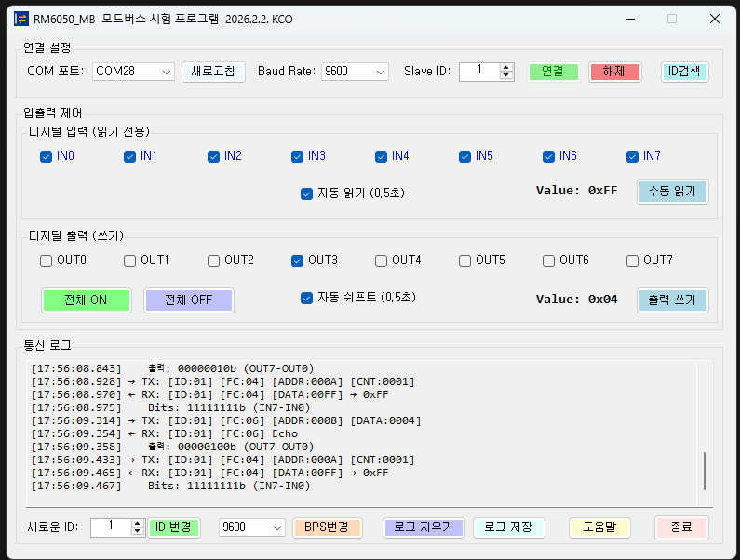Click the log scrollbar thumb
Screen dimensions: 740x560
coord(704,471)
